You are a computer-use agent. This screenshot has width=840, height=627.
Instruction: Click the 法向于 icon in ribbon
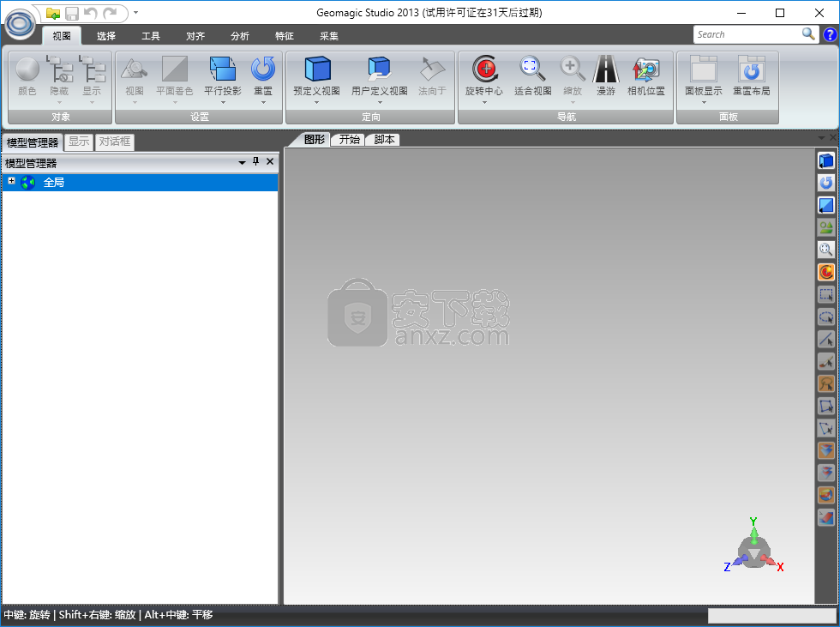[x=432, y=69]
